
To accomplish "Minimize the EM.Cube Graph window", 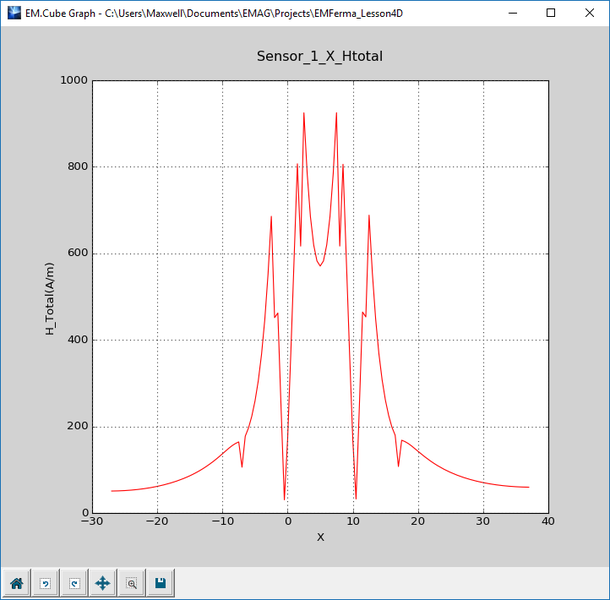I will click(511, 13).
